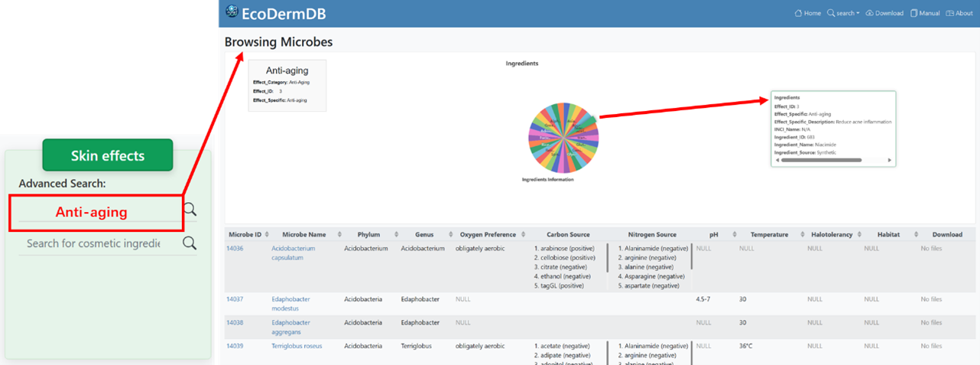Open the Download page in navbar

tap(884, 13)
